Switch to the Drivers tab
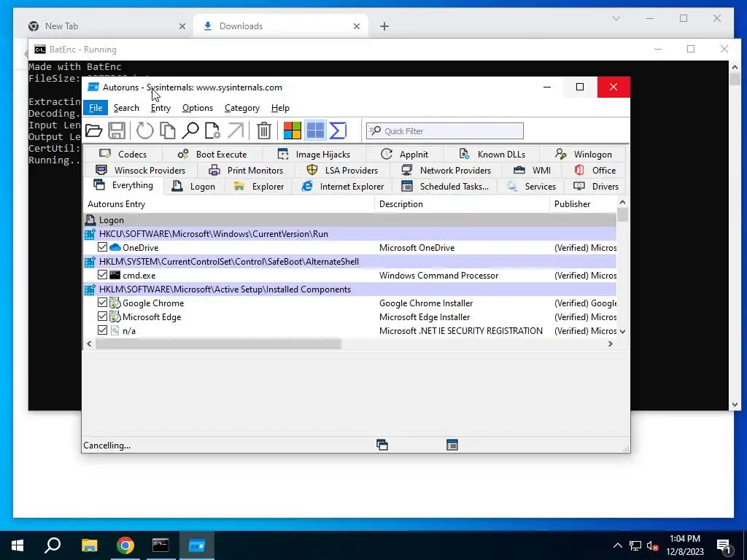 tap(596, 186)
